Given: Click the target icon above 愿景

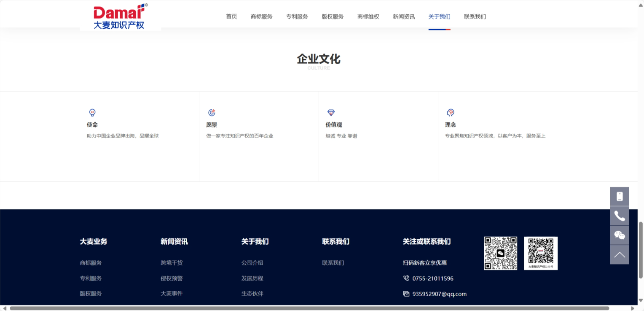Looking at the screenshot, I should (212, 113).
